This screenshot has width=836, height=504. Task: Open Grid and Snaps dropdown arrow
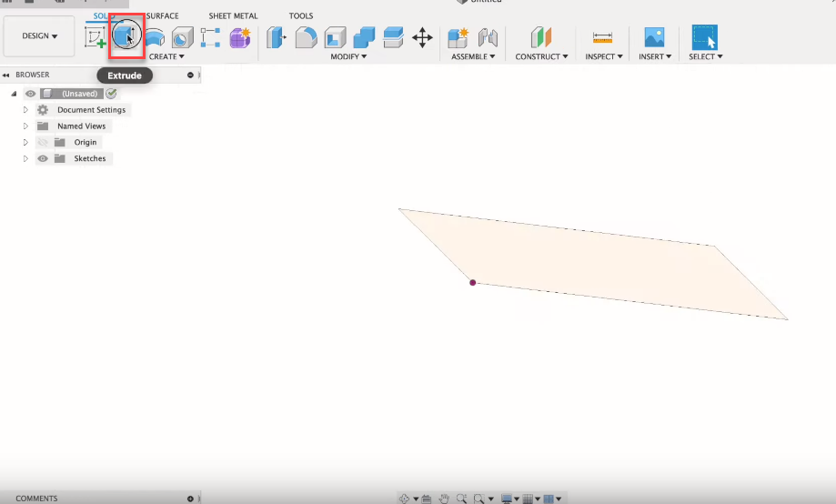tap(538, 499)
